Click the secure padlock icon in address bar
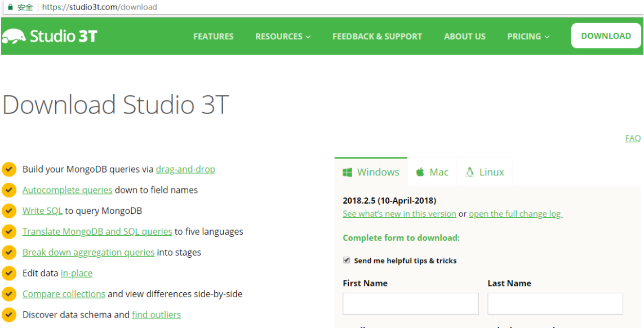644x330 pixels. coord(10,7)
